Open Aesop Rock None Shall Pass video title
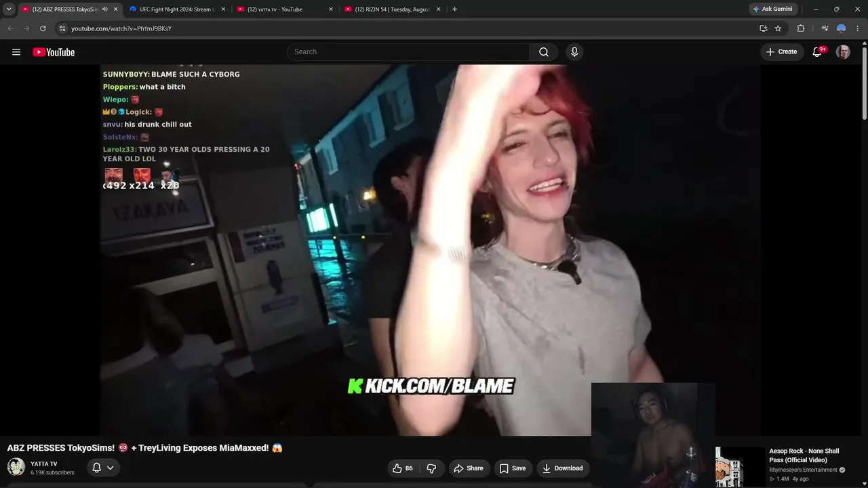Viewport: 868px width, 488px height. click(x=804, y=455)
